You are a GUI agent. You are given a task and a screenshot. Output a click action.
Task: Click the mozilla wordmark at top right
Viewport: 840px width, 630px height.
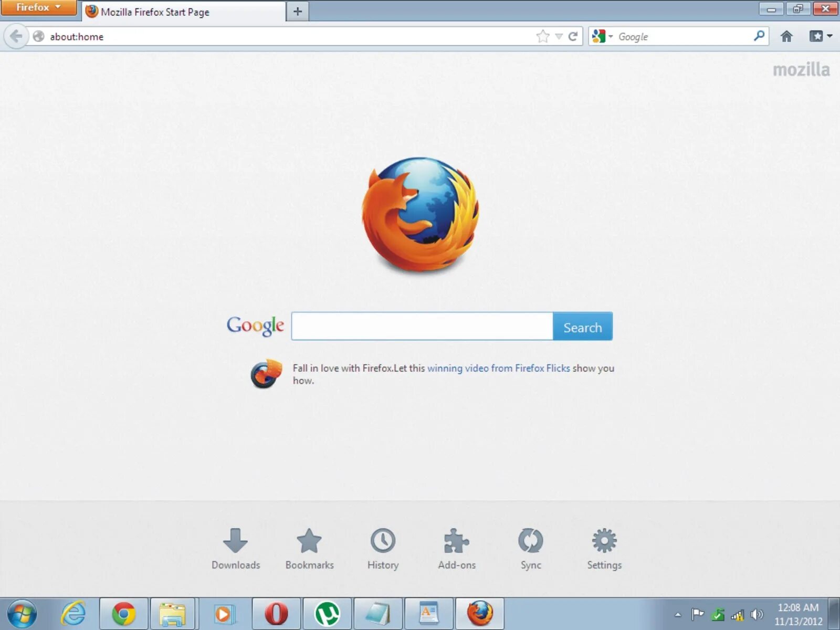coord(801,69)
